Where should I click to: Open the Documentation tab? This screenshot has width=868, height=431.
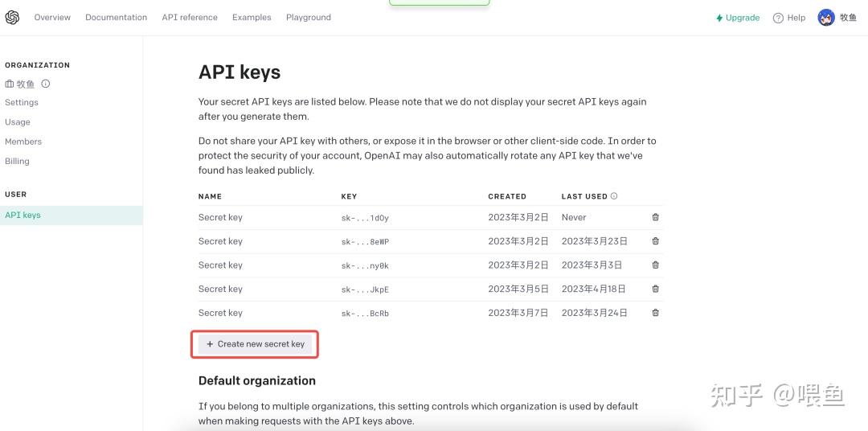tap(116, 18)
